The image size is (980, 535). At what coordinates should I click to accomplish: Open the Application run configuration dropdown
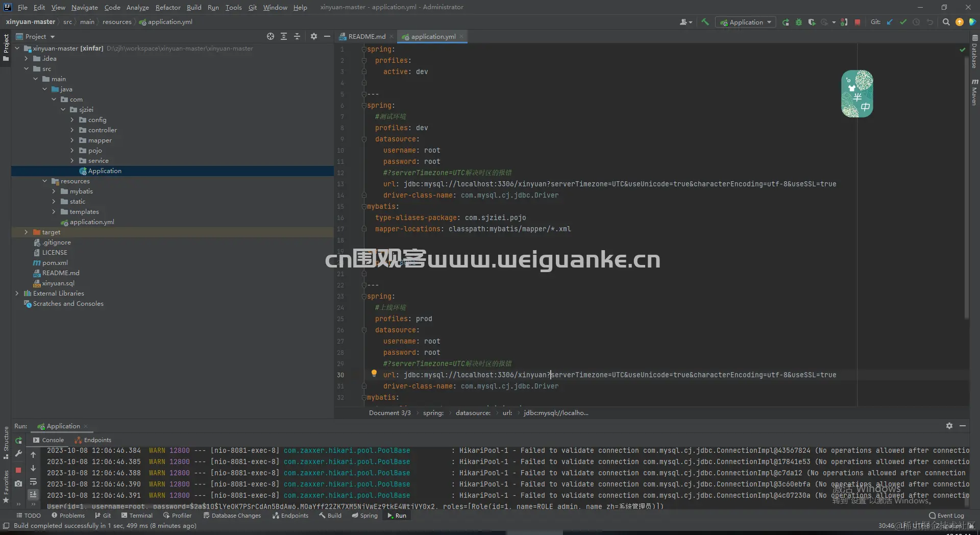(x=746, y=22)
